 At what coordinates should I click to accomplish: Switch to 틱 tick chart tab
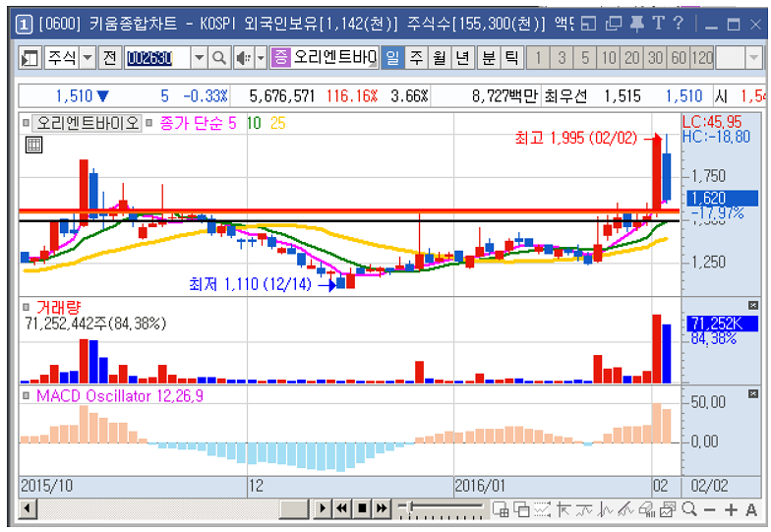pos(511,58)
